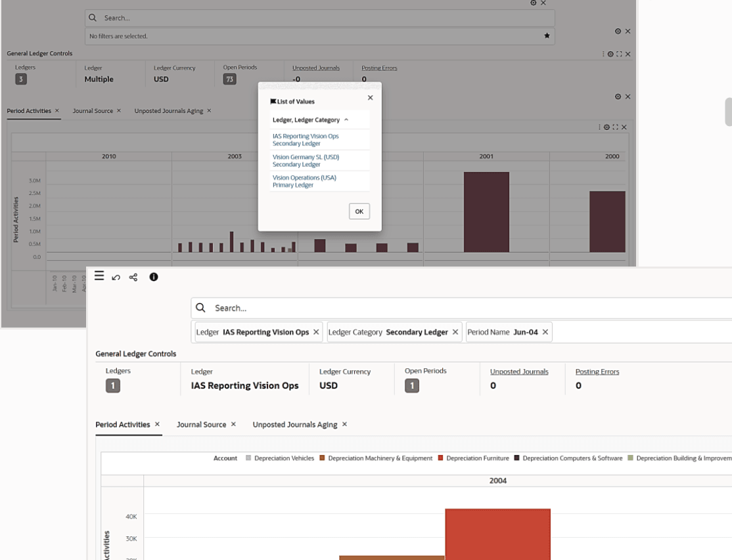Click the 2004 column header in front chart
This screenshot has height=560, width=732.
[x=497, y=481]
